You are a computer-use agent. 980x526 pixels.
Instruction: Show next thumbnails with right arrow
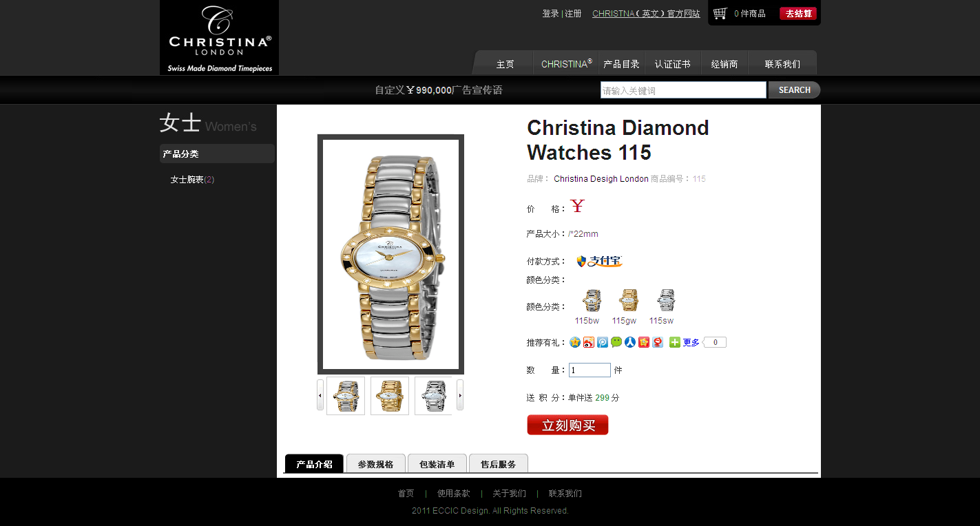pyautogui.click(x=460, y=395)
